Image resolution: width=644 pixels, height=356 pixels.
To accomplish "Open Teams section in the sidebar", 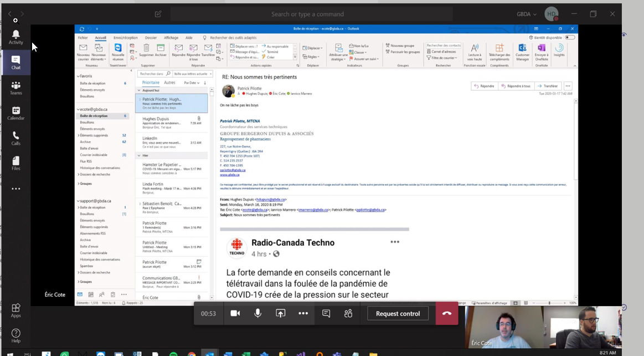I will (x=16, y=88).
